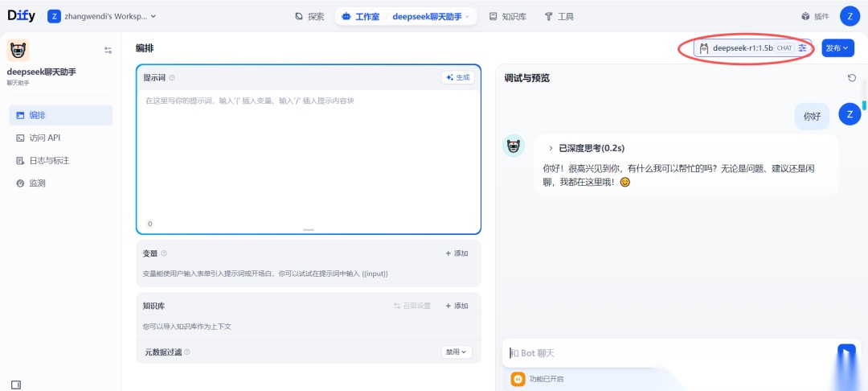Click the Z avatar beside 你好 message

[850, 114]
